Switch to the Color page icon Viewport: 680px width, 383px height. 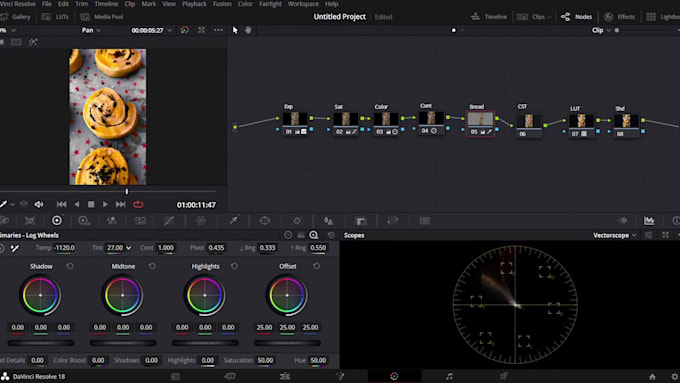coord(394,376)
